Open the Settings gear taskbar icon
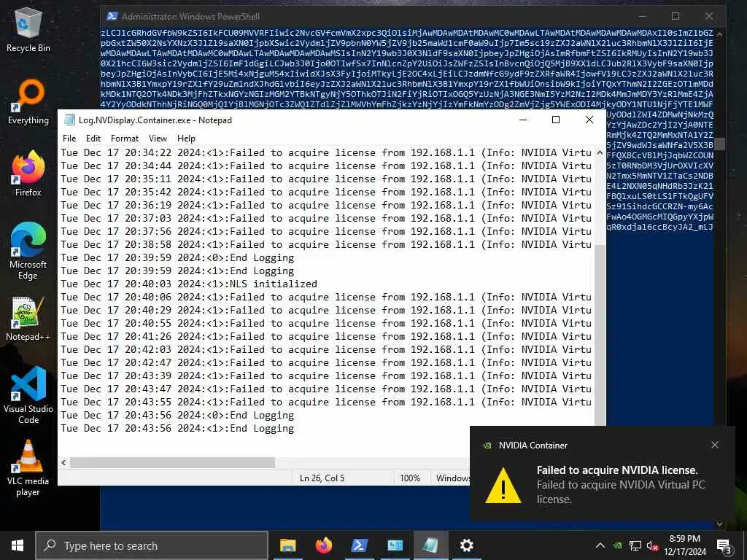The width and height of the screenshot is (747, 560). pyautogui.click(x=466, y=545)
